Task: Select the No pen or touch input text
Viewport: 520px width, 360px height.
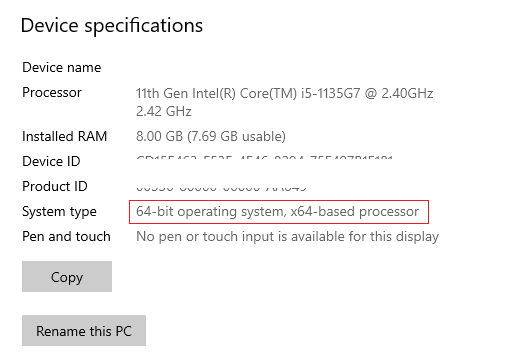Action: pos(287,237)
